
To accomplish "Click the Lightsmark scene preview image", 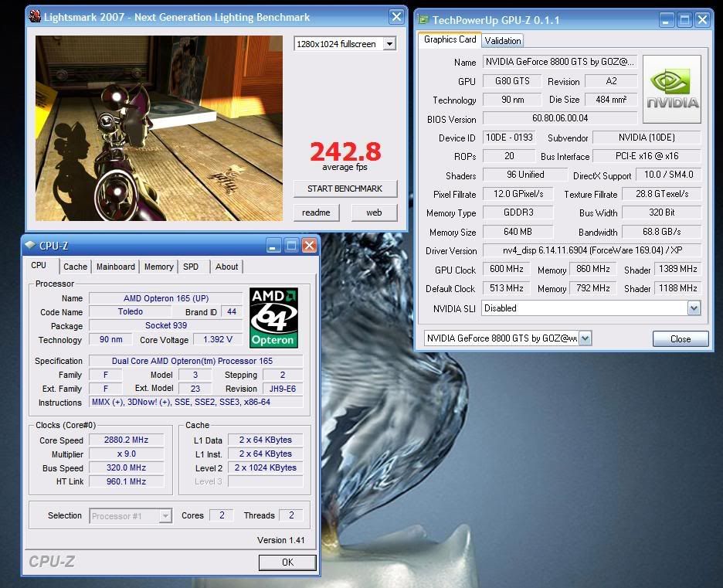I will point(159,128).
